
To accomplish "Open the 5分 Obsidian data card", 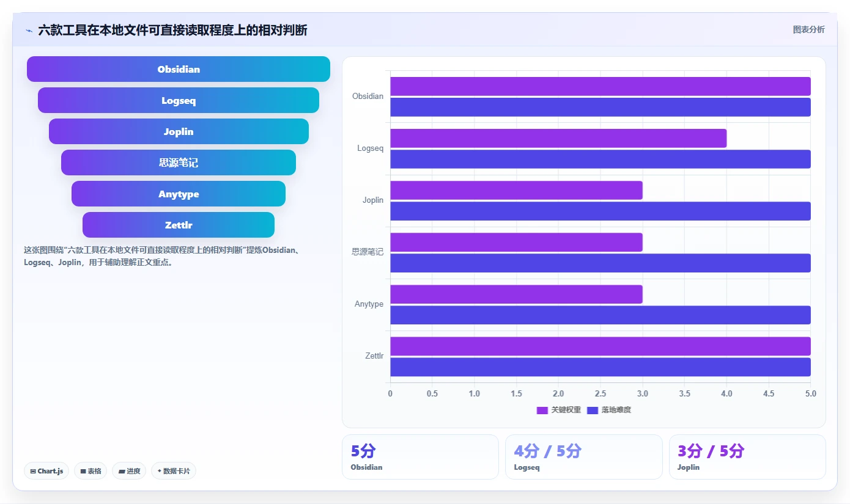I will tap(420, 457).
